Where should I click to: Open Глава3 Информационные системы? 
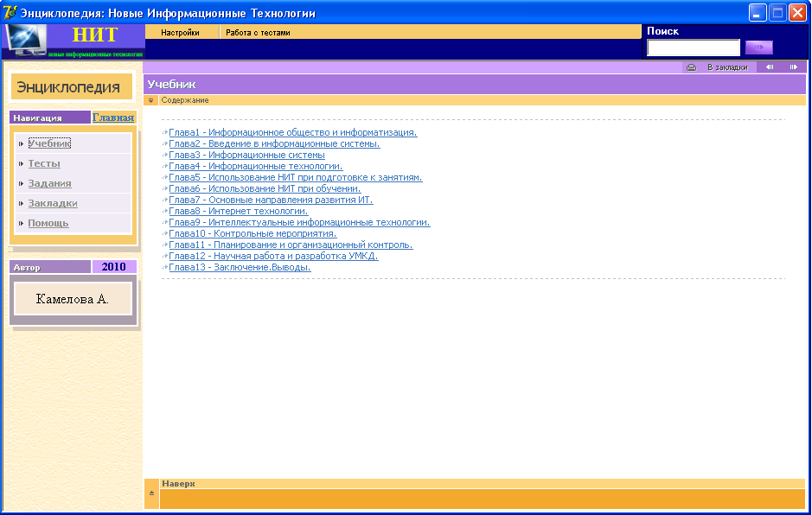247,155
